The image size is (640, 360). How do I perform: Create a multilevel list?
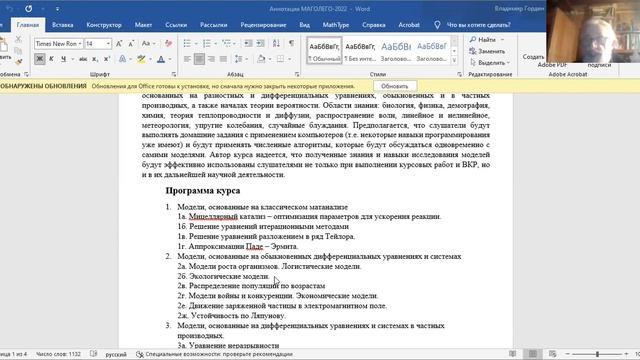coord(226,43)
